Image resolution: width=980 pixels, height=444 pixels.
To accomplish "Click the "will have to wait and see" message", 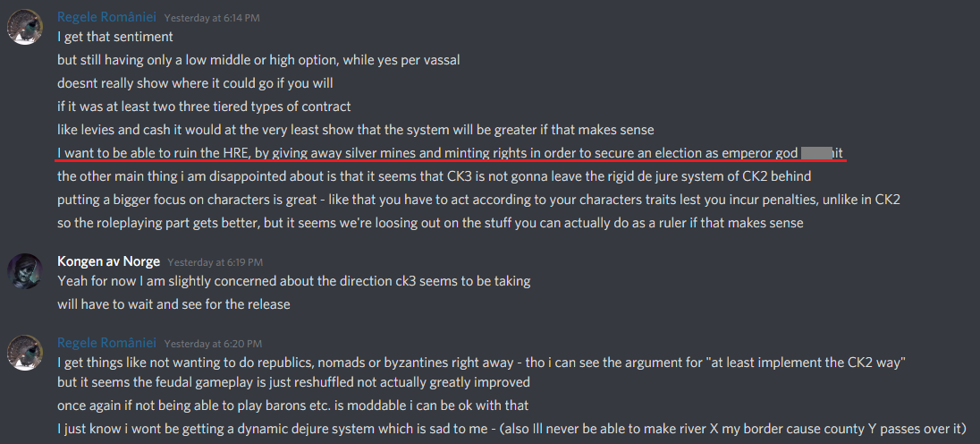I will pos(173,304).
